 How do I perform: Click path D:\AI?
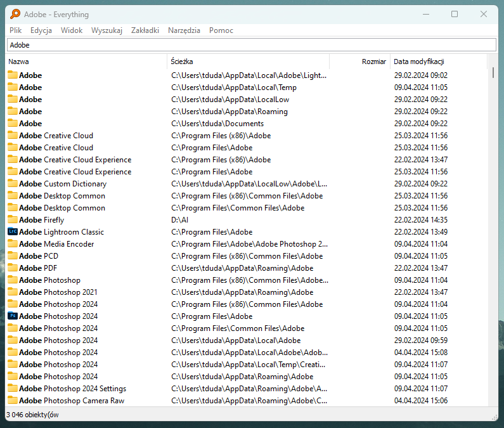179,220
